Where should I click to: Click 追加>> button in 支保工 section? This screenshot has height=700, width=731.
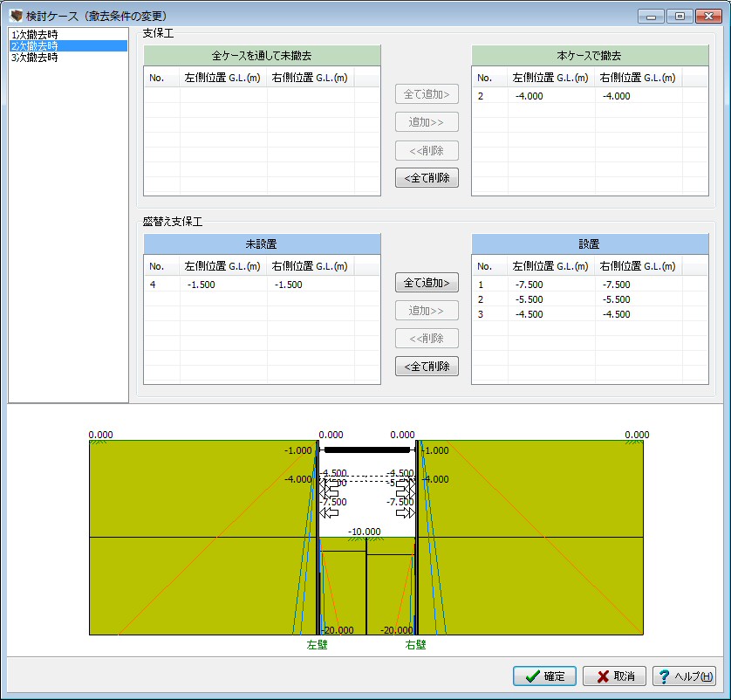coord(427,122)
